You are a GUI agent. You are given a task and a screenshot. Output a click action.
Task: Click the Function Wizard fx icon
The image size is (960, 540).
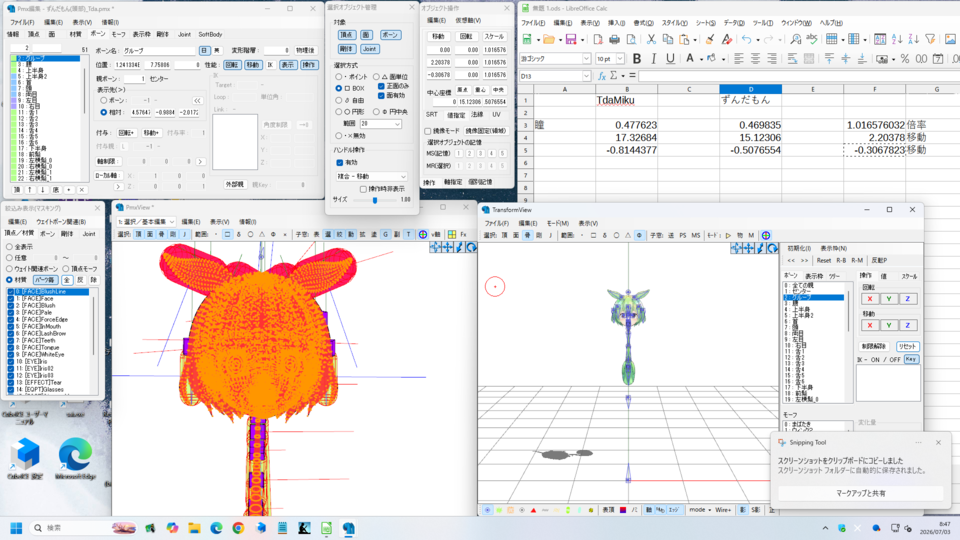coord(602,76)
